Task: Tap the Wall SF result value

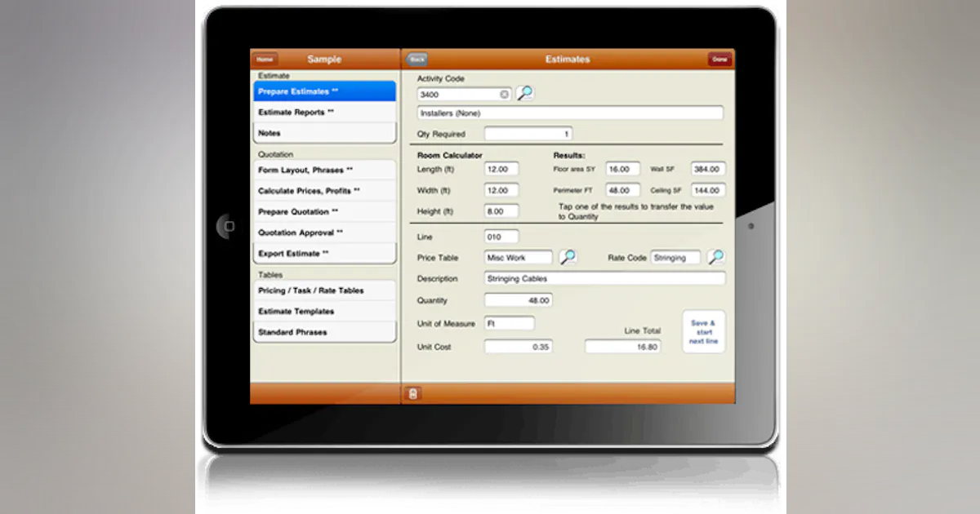Action: pyautogui.click(x=707, y=169)
